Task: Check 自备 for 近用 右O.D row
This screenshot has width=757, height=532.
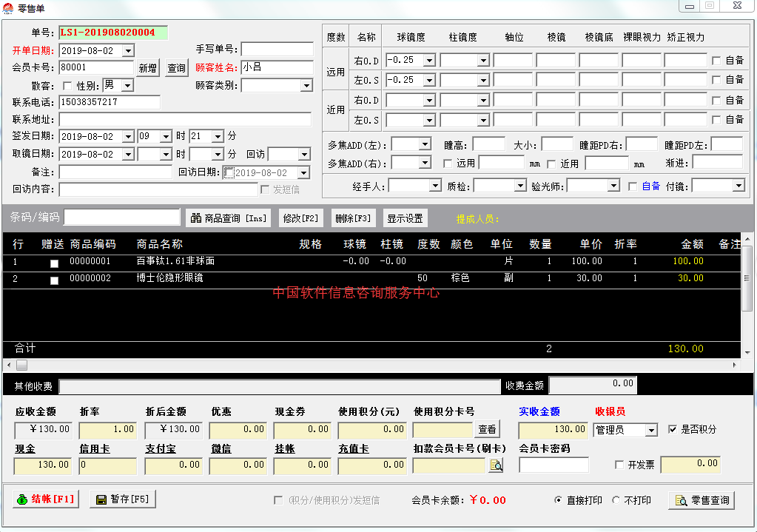Action: point(716,101)
